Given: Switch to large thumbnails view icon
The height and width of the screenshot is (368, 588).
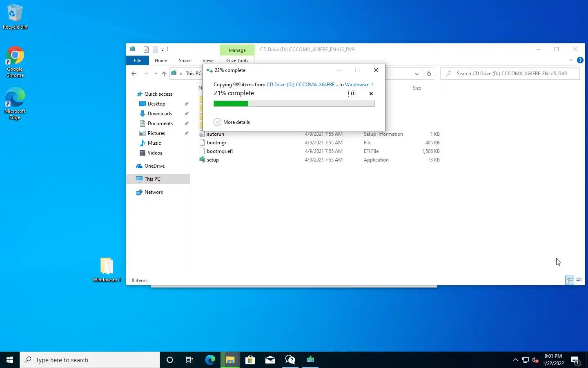Looking at the screenshot, I should 579,280.
